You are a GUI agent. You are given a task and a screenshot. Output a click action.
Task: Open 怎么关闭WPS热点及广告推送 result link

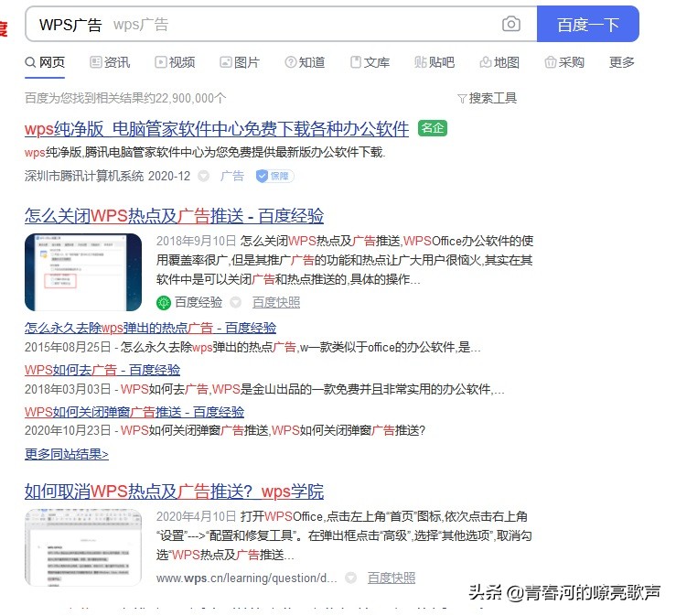[x=174, y=216]
